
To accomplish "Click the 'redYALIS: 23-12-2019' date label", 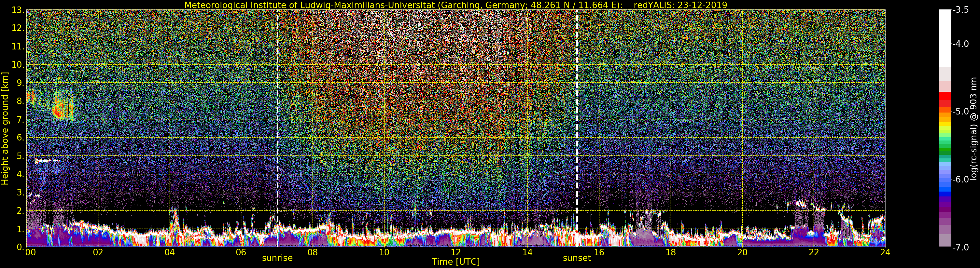I will pyautogui.click(x=680, y=5).
